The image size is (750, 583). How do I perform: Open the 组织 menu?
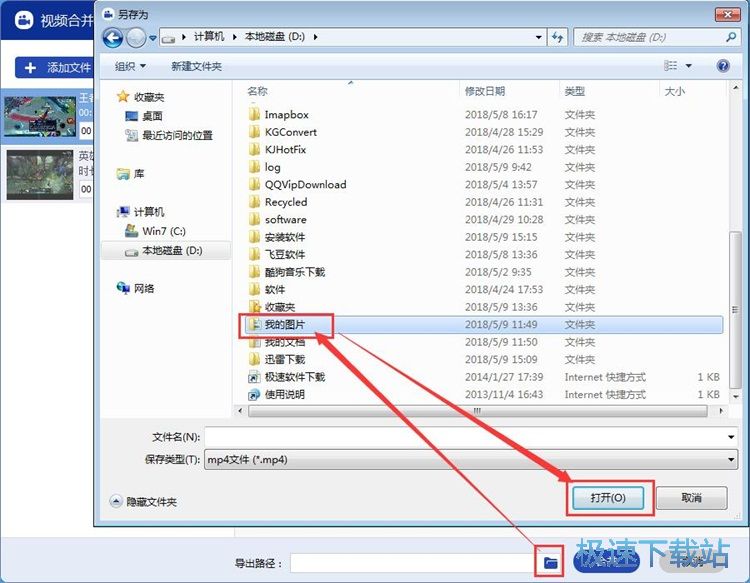coord(130,66)
